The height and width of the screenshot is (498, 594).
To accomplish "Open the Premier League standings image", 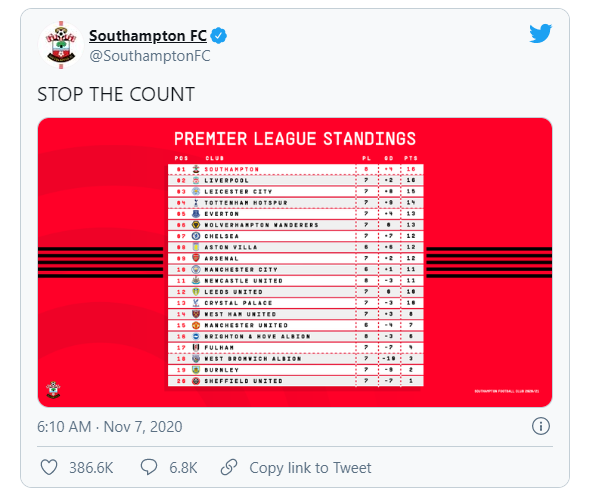I will pyautogui.click(x=295, y=262).
